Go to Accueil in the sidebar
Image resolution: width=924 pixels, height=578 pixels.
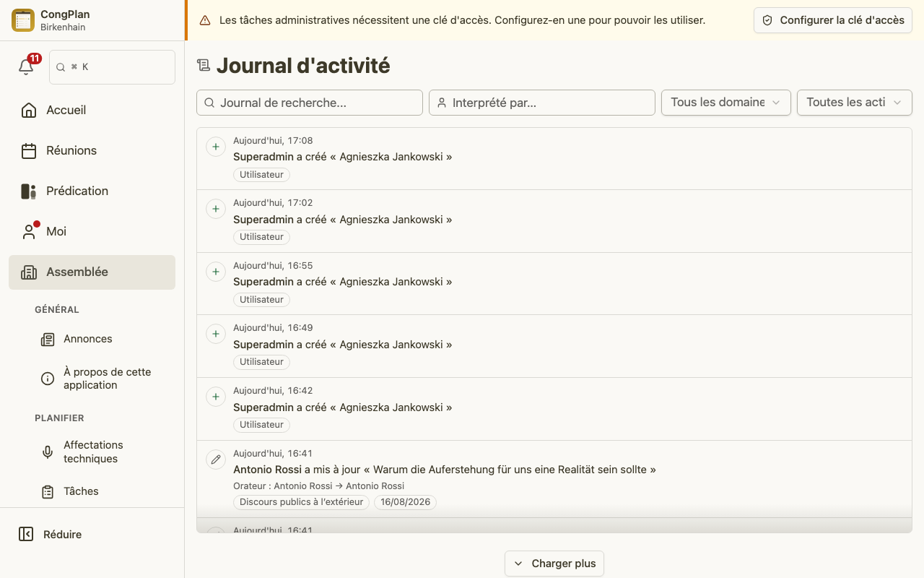coord(92,110)
